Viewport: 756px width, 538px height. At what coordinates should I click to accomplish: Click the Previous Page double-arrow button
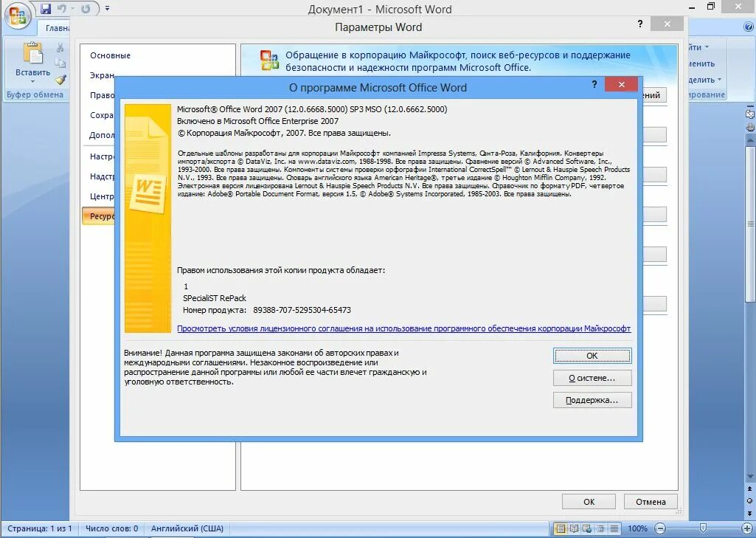[750, 489]
